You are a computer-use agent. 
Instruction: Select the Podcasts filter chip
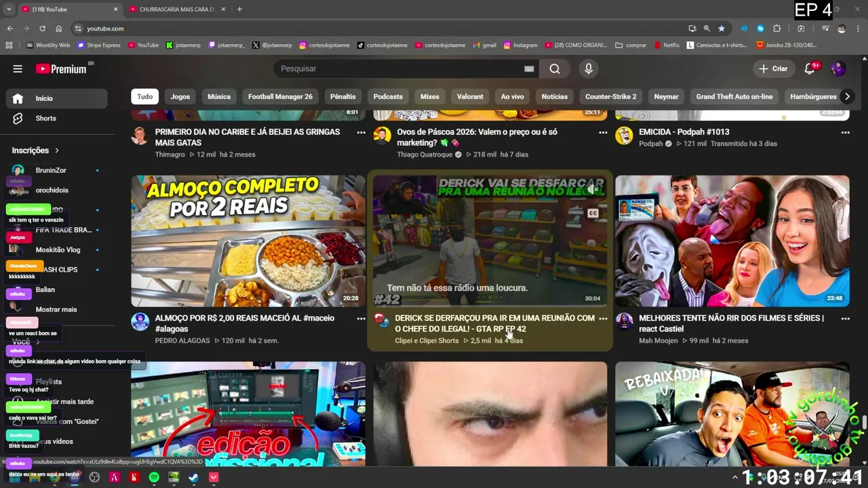[x=388, y=96]
